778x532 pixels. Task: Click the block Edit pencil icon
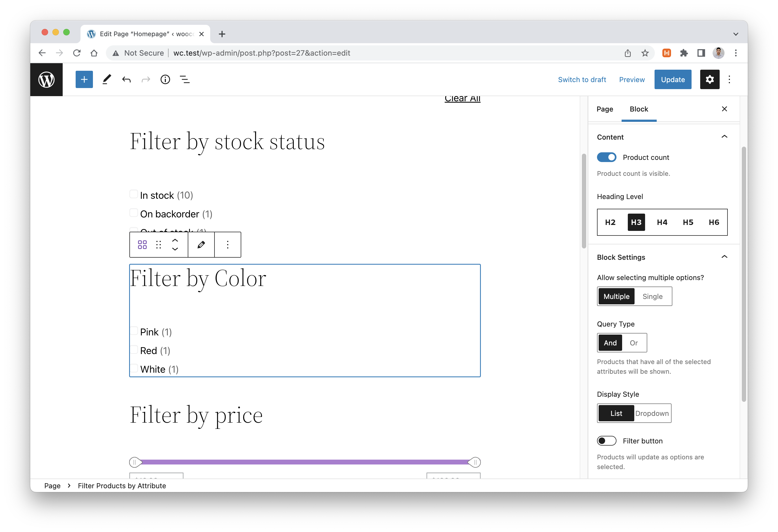201,245
